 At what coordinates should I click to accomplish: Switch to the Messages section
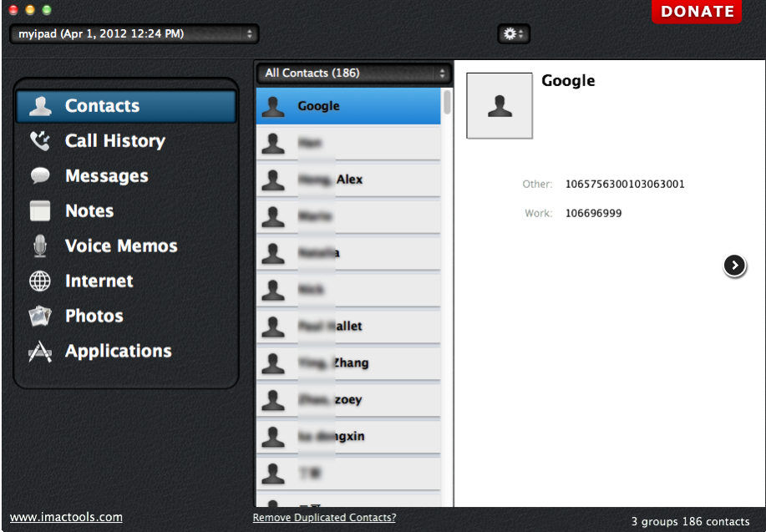(x=126, y=176)
